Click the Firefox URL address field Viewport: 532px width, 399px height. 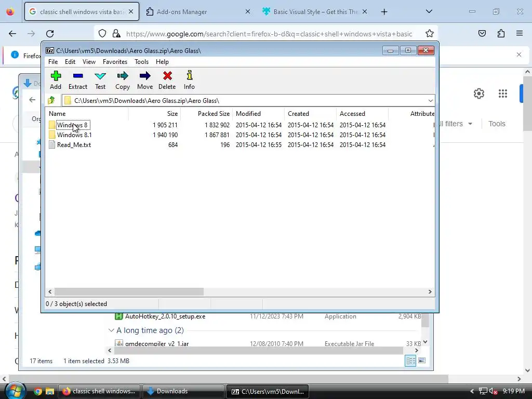[x=269, y=34]
